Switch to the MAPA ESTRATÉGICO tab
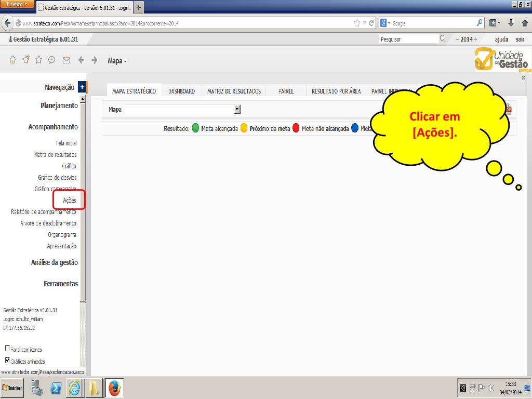Viewport: 532px width, 399px height. [134, 91]
